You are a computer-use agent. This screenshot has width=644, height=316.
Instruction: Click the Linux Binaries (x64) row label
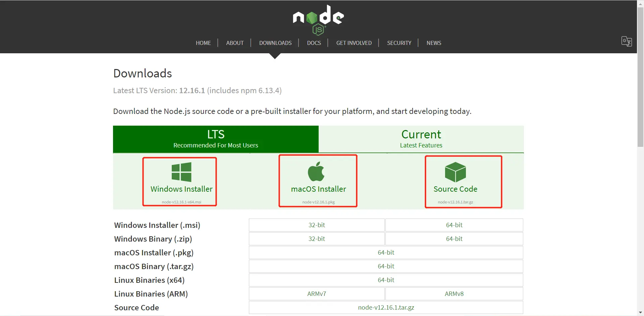(x=149, y=280)
